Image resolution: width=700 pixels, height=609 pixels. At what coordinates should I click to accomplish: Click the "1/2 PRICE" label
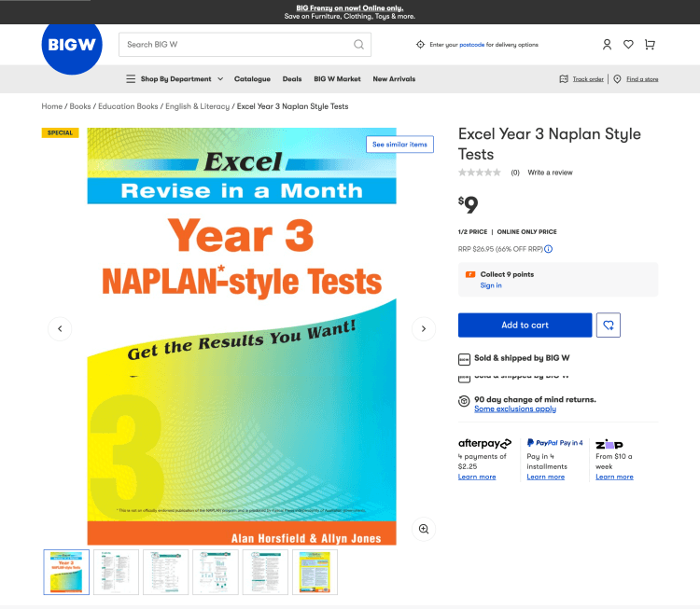tap(472, 232)
